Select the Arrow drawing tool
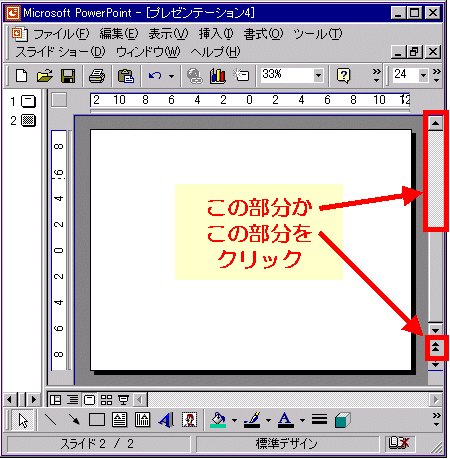This screenshot has width=450, height=459. tap(74, 420)
